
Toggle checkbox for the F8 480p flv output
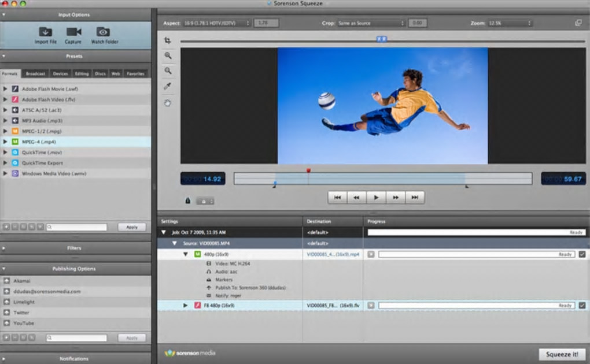coord(582,305)
